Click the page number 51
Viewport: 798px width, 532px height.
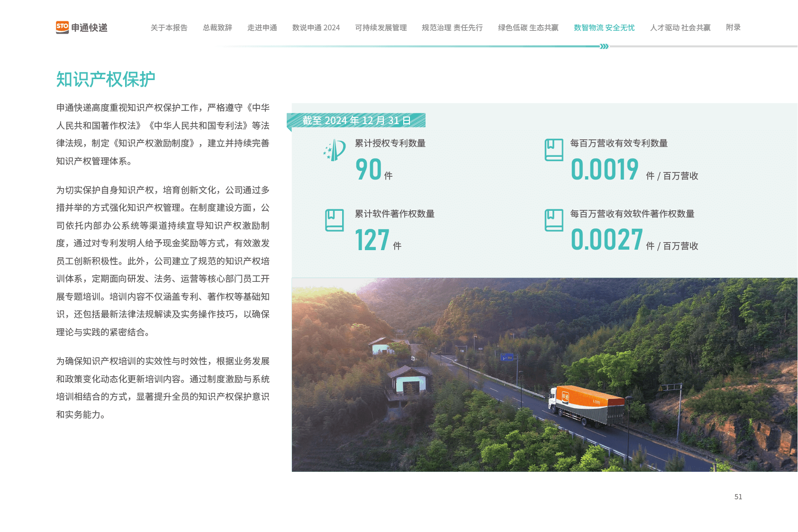pos(738,496)
